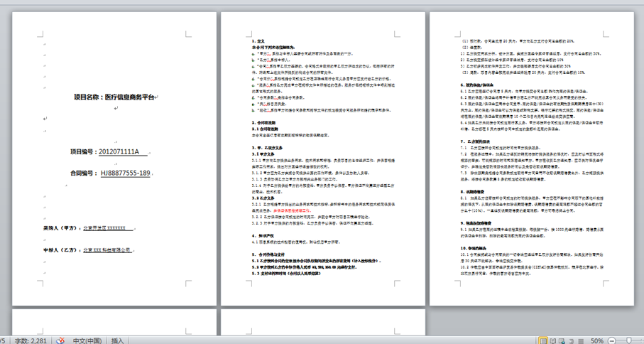The width and height of the screenshot is (644, 344).
Task: Switch to Outline view
Action: point(572,340)
